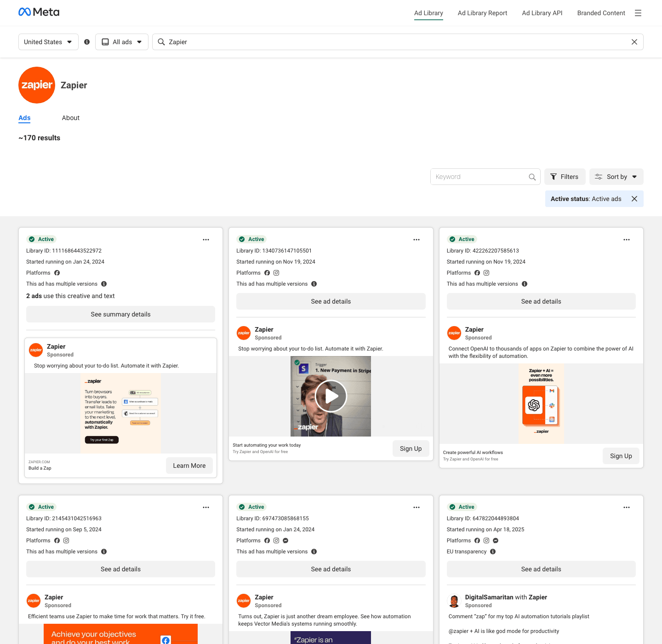See ad details for ad 697473085868155
Viewport: 662px width, 644px height.
331,569
